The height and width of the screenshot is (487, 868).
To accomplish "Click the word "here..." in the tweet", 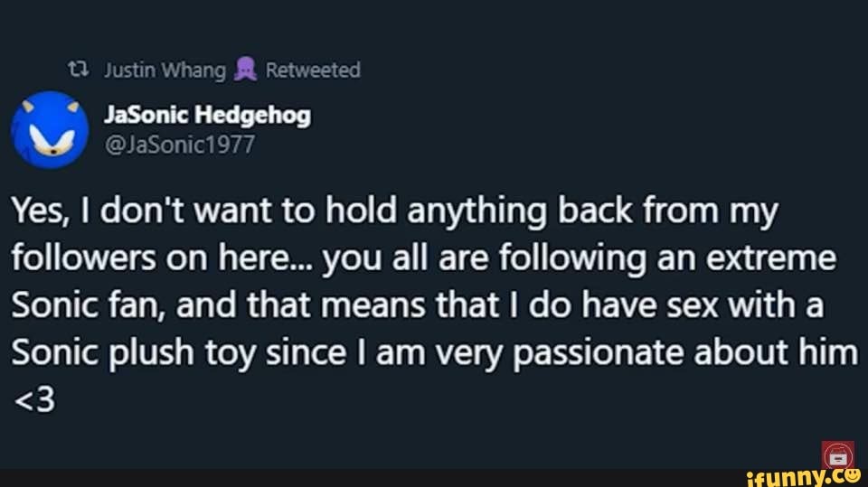I will (x=286, y=258).
